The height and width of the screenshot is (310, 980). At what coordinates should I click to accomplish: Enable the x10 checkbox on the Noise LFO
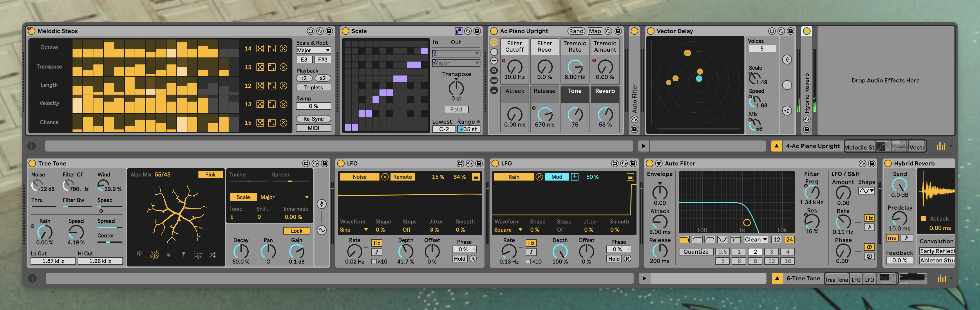(374, 262)
